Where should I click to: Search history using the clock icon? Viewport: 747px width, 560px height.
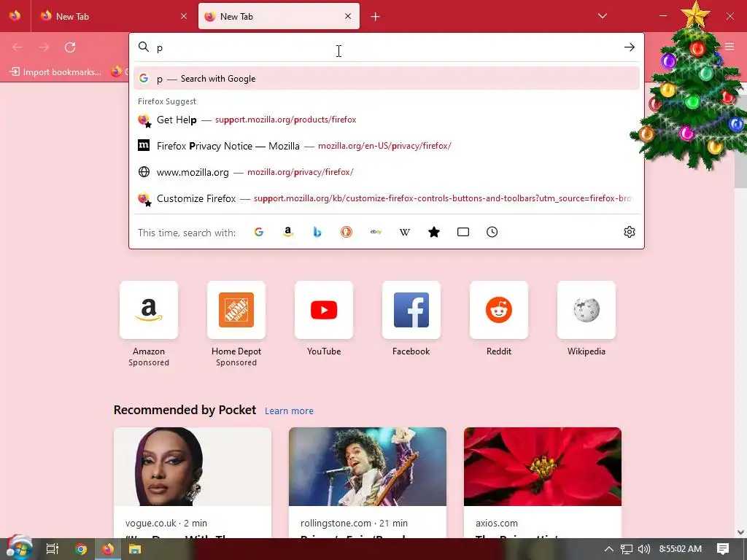click(492, 232)
